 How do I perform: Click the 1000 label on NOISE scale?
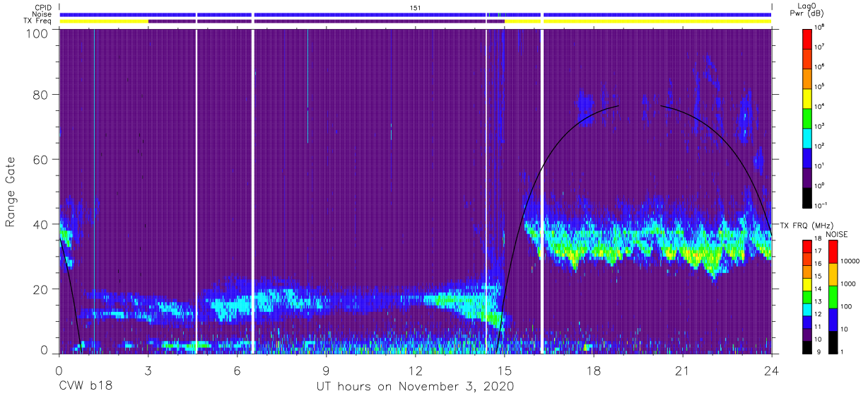tap(848, 284)
